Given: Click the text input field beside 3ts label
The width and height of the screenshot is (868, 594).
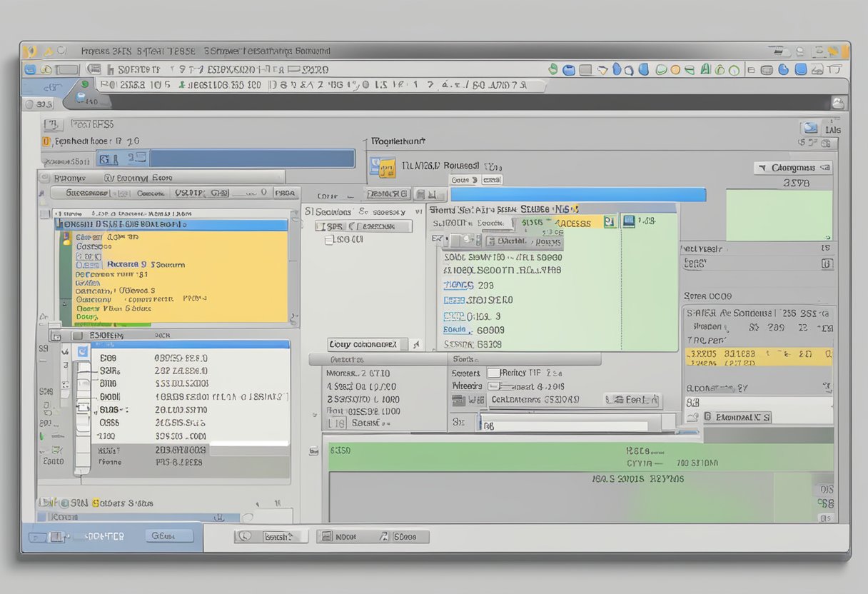Looking at the screenshot, I should pos(564,426).
